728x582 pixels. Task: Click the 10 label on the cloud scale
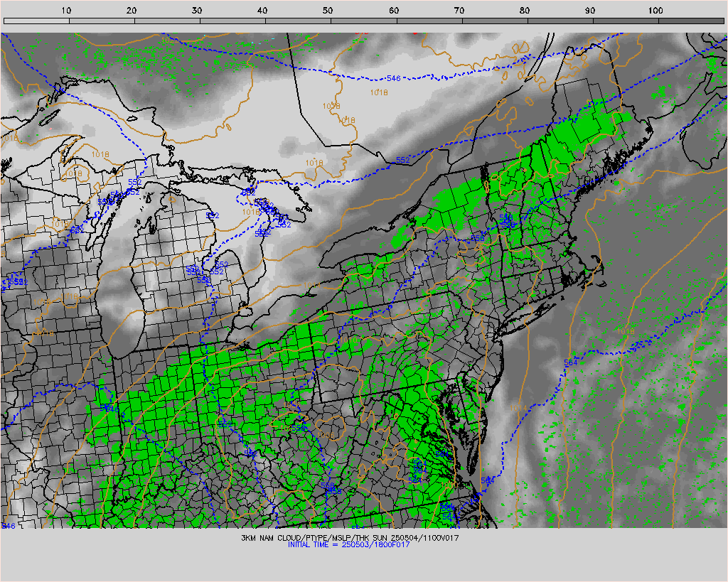click(66, 11)
